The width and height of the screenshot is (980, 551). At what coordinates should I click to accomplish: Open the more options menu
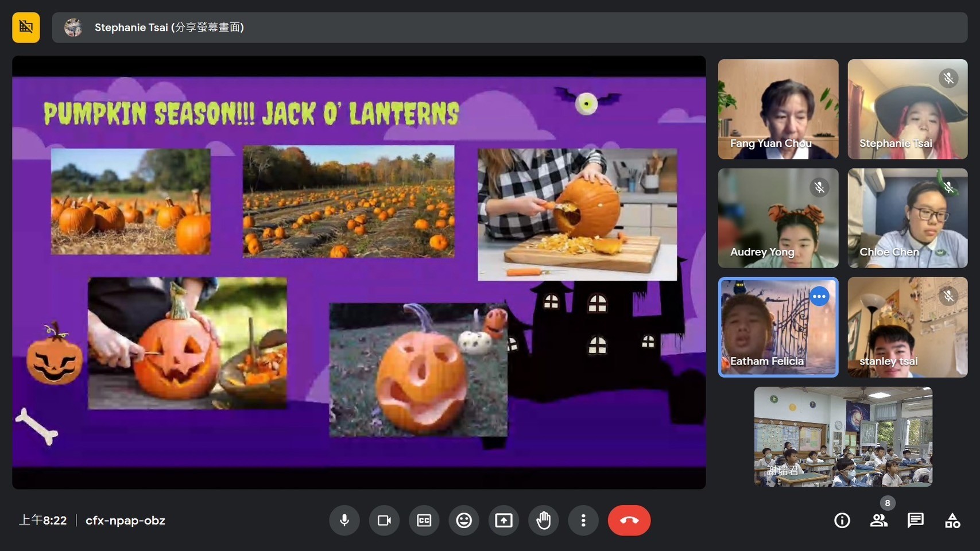click(583, 520)
